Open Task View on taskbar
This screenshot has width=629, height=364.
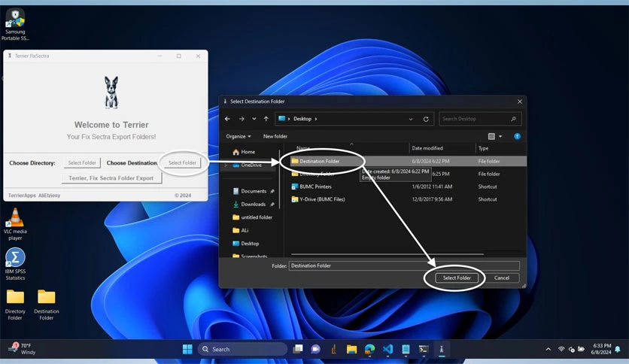click(298, 349)
